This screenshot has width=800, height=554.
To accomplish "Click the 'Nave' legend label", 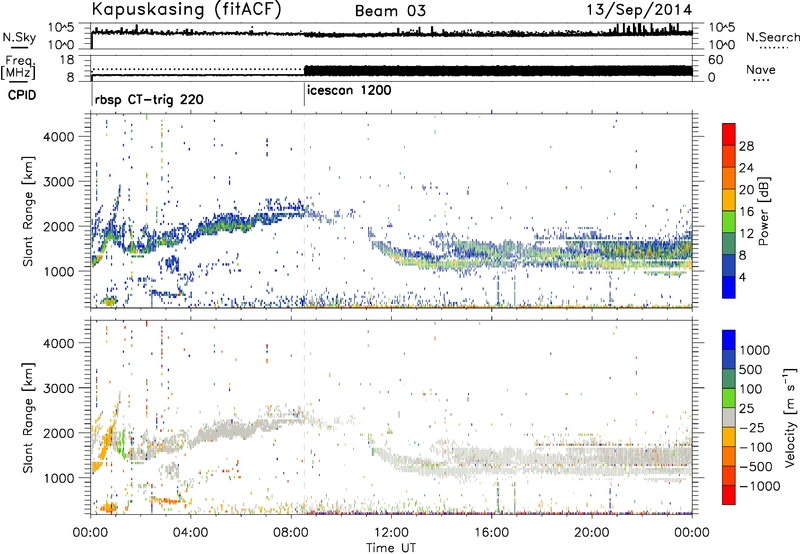I will pyautogui.click(x=761, y=69).
